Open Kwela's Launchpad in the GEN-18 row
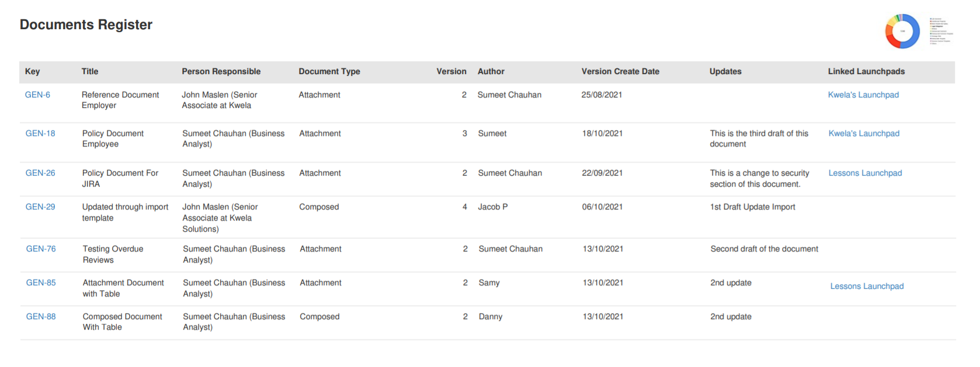This screenshot has width=980, height=367. (864, 133)
